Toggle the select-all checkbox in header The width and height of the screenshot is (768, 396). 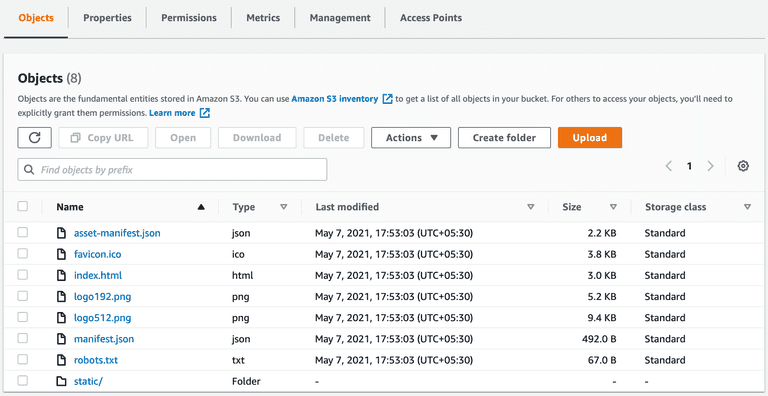pyautogui.click(x=23, y=206)
